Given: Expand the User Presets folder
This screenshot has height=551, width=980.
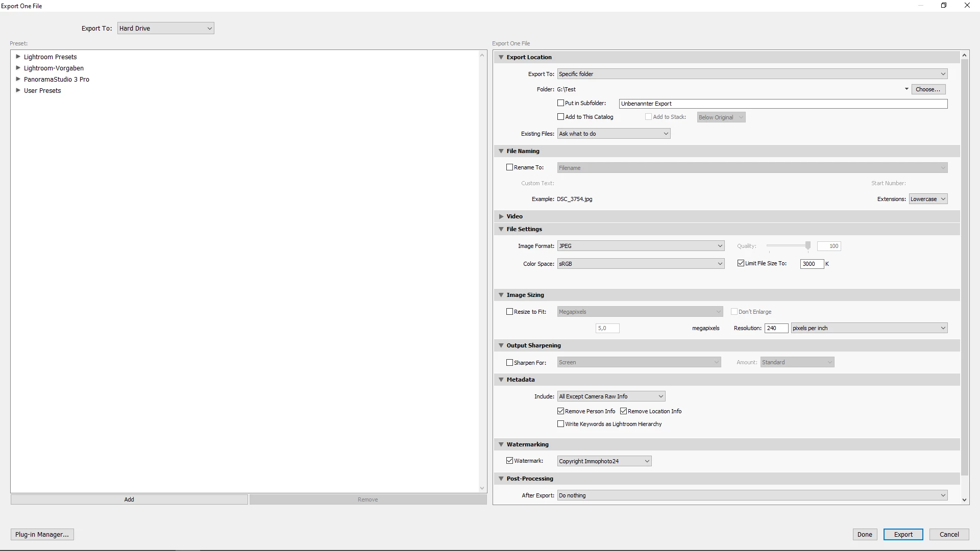Looking at the screenshot, I should (x=18, y=90).
